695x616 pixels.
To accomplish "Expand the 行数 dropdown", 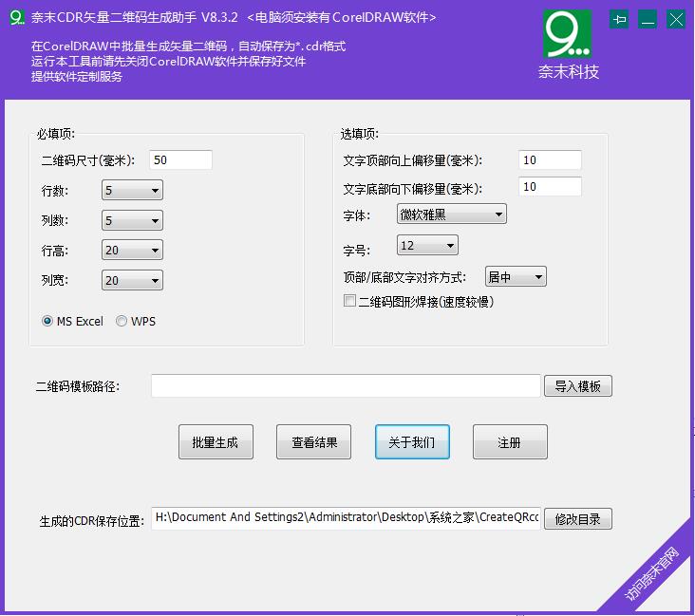I will [132, 191].
